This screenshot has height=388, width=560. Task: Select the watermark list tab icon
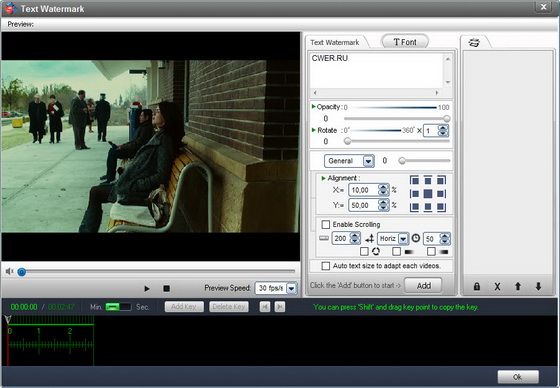click(x=474, y=43)
